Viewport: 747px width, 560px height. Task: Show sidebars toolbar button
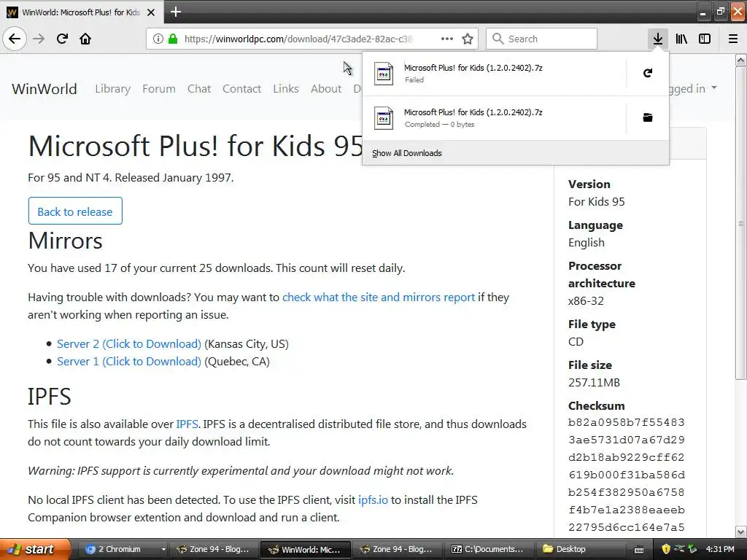(x=705, y=39)
